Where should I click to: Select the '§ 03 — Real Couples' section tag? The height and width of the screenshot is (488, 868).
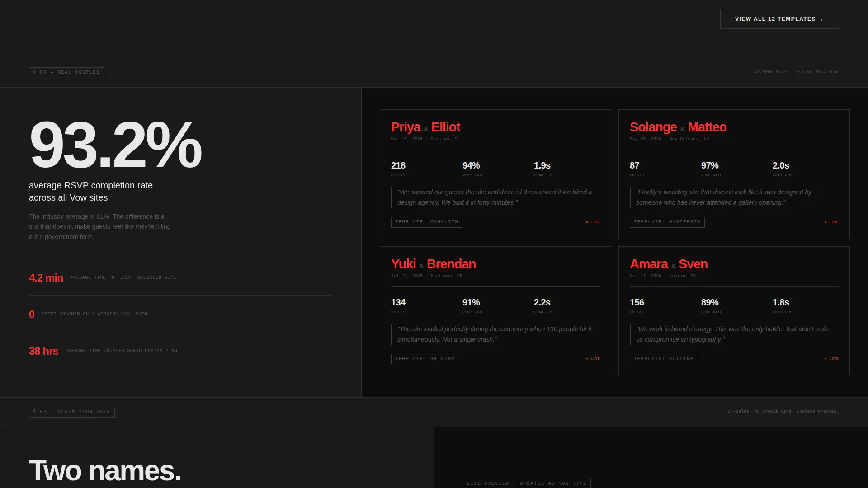coord(66,72)
